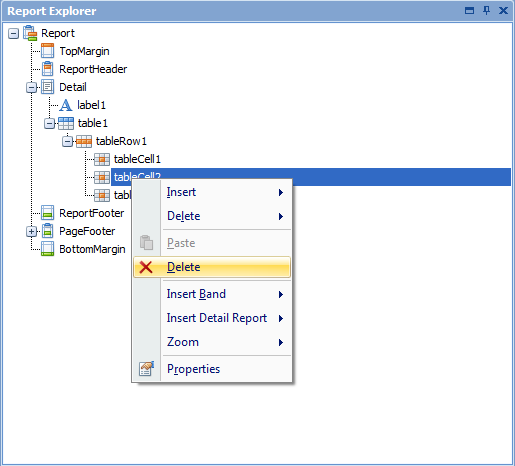Image resolution: width=515 pixels, height=466 pixels.
Task: Click the ReportFooter band icon
Action: (x=48, y=213)
